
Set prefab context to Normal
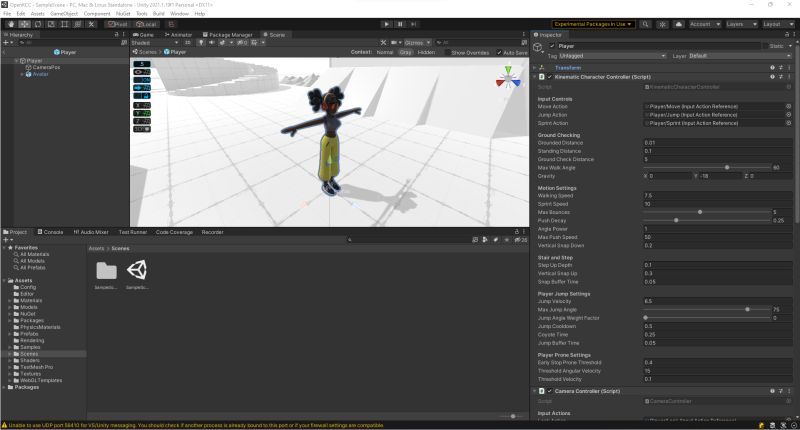click(385, 53)
